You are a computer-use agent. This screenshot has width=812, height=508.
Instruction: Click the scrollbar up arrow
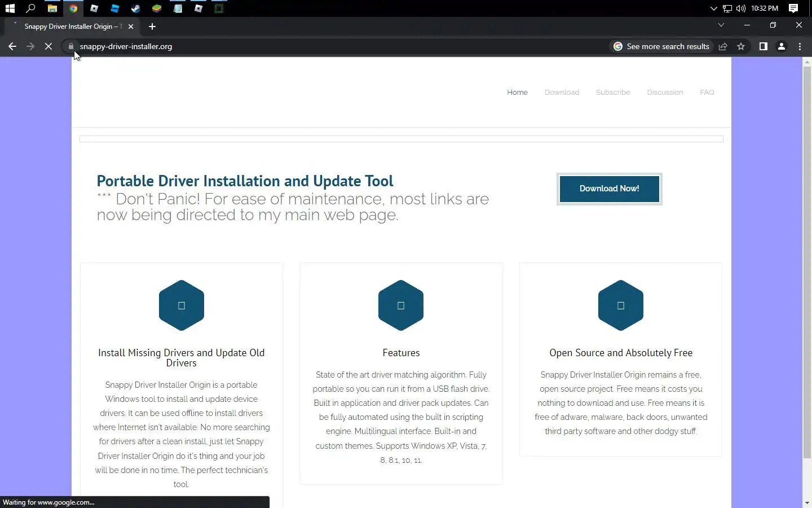point(807,62)
